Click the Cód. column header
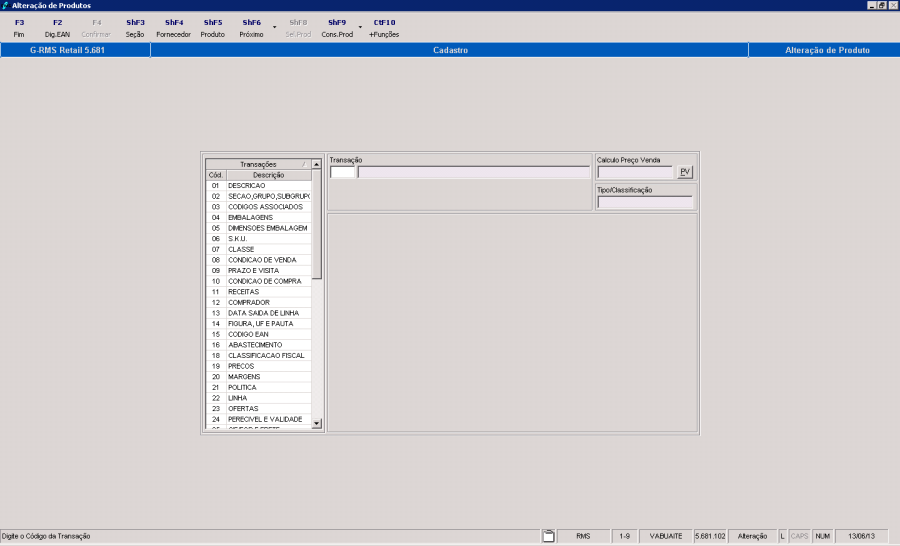Viewport: 900px width, 546px height. pyautogui.click(x=216, y=175)
